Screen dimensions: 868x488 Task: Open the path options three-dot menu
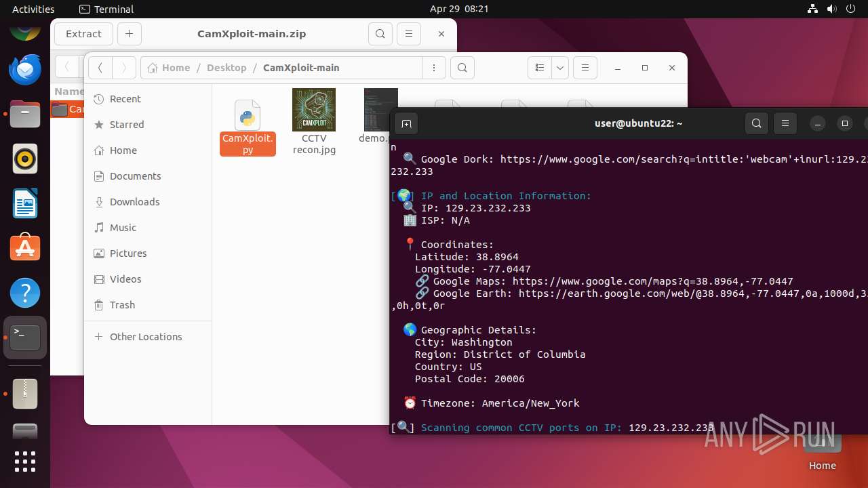(433, 68)
